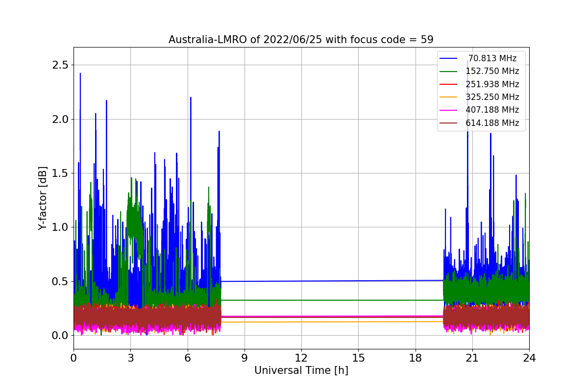This screenshot has height=392, width=588.
Task: Click x-axis tick label 18
Action: pyautogui.click(x=415, y=358)
